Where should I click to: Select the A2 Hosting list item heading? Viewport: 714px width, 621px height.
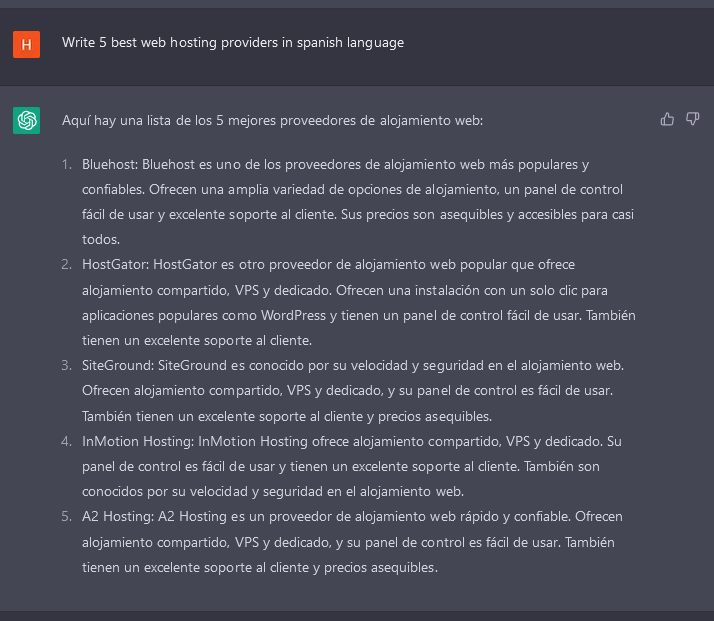pyautogui.click(x=118, y=517)
